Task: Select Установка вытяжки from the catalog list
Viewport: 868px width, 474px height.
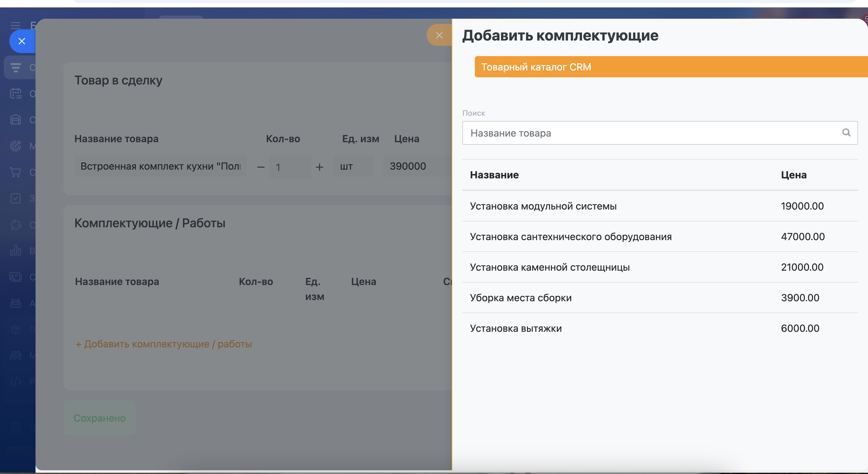Action: tap(516, 328)
